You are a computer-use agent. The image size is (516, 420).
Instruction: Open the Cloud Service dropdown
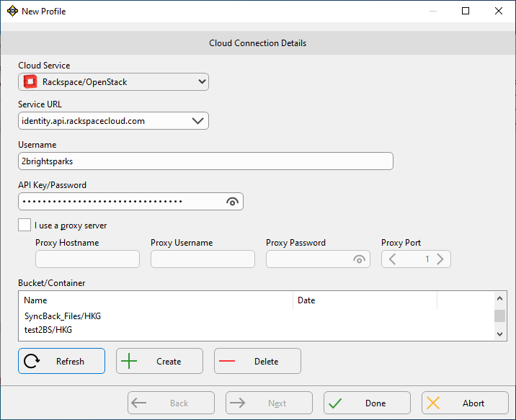click(x=113, y=82)
